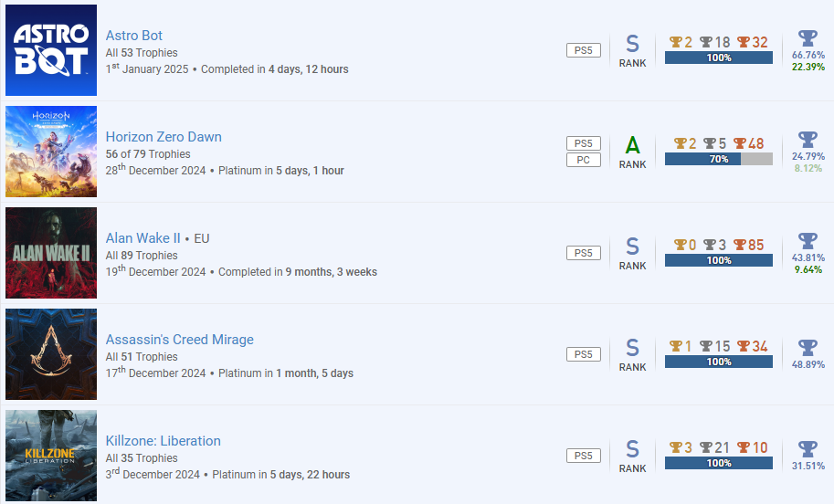Open the Alan Wake II game link
Screen dimensions: 834x504
pos(143,238)
